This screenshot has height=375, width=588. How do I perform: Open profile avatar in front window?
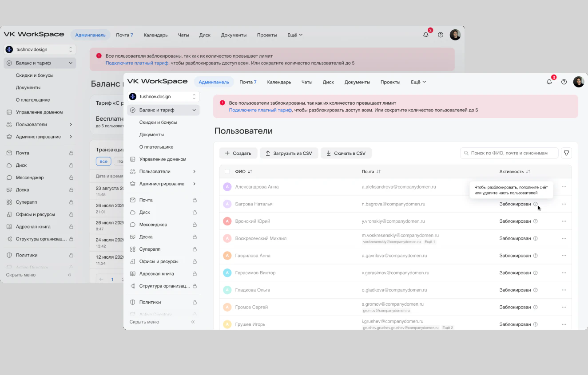(x=579, y=82)
